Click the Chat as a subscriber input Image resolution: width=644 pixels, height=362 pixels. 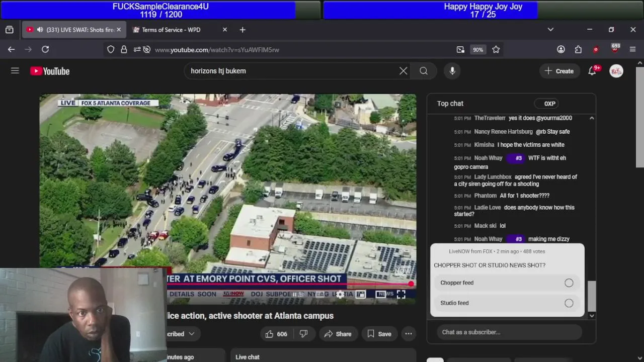tap(509, 332)
